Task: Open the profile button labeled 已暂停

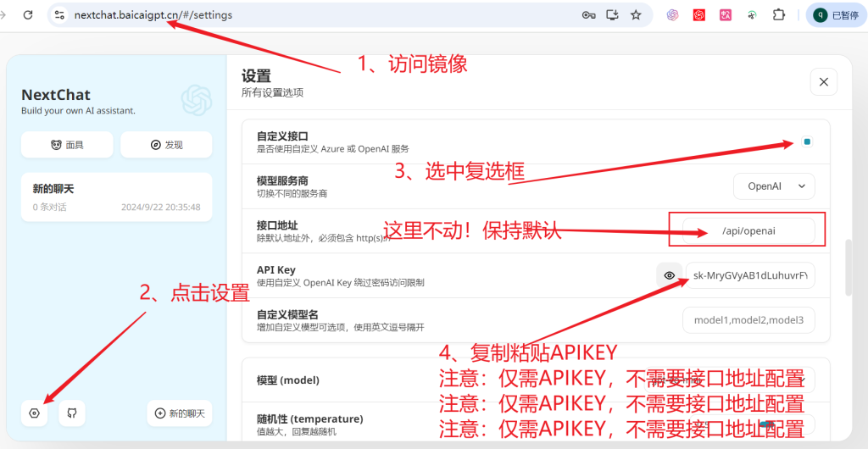Action: tap(835, 15)
